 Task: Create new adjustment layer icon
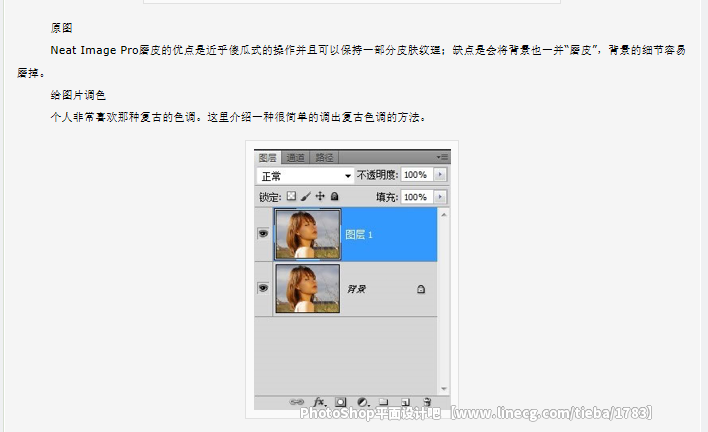click(x=362, y=402)
